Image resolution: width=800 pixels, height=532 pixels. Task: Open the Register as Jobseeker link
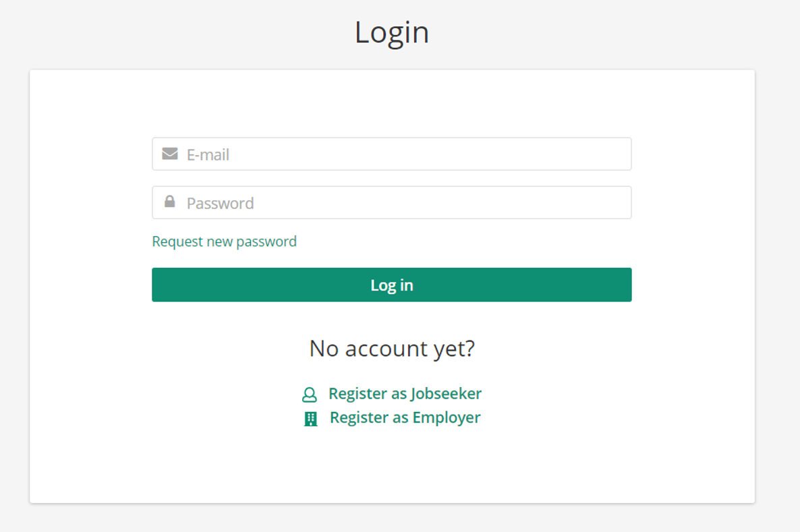[405, 393]
